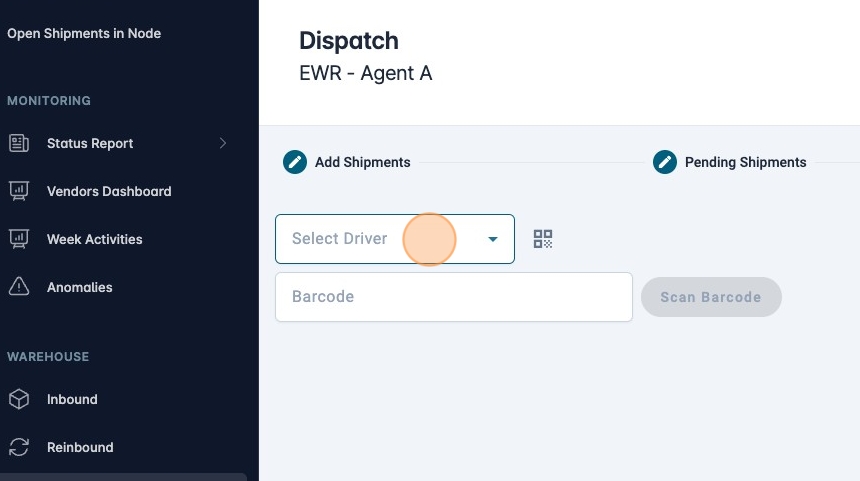Click the Week Activities board icon

19,239
